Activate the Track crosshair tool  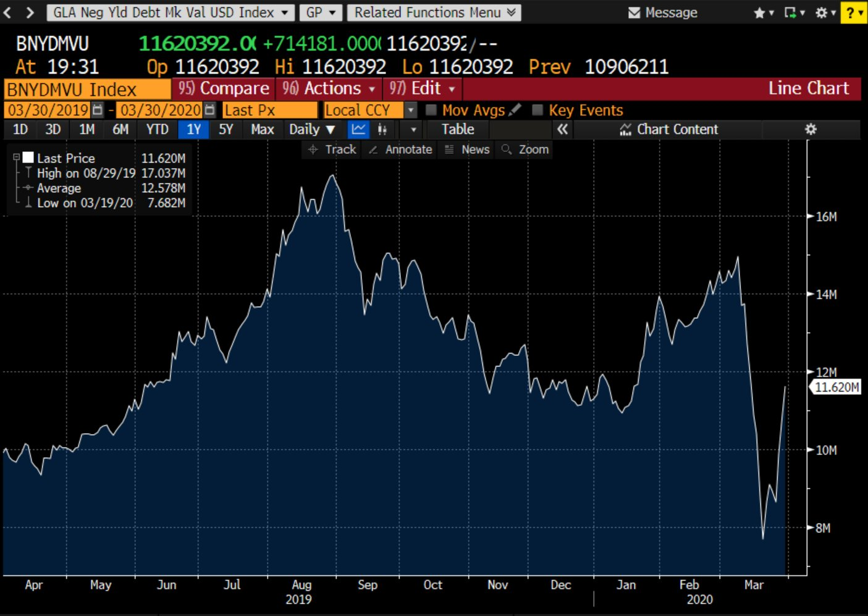click(332, 150)
